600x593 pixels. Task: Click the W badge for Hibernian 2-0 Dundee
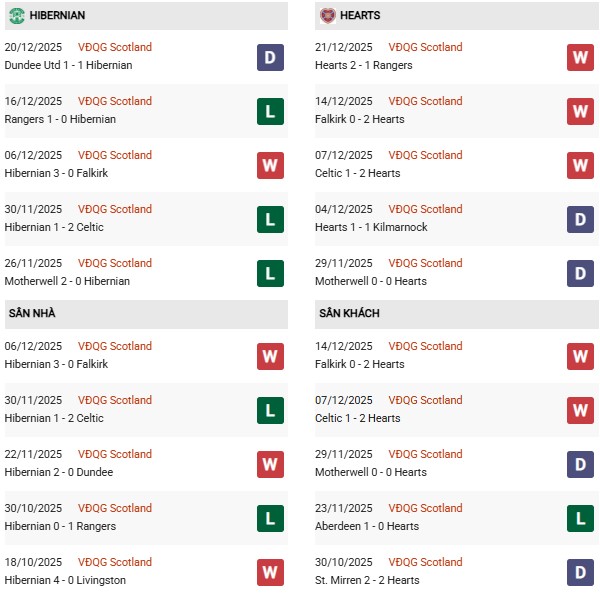click(x=270, y=464)
